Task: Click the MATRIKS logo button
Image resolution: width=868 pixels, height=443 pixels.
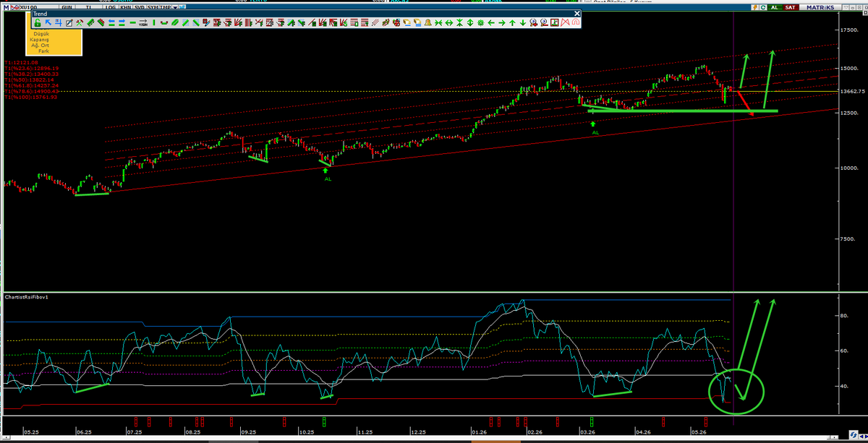Action: point(820,7)
